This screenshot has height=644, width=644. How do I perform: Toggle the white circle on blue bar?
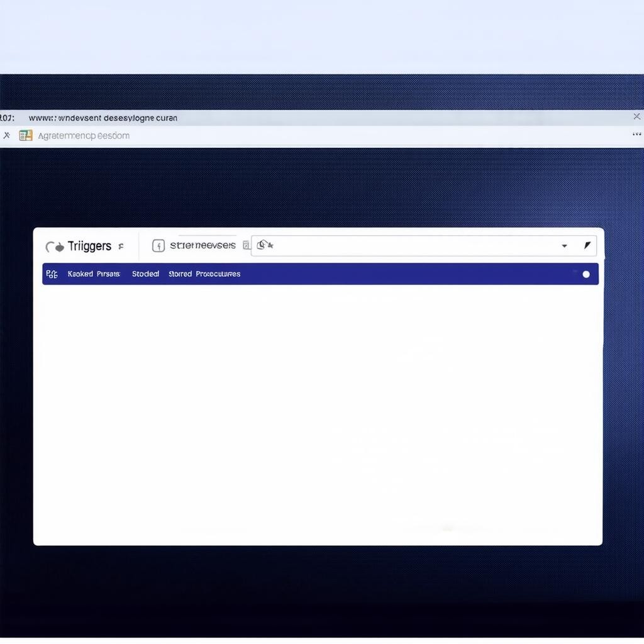pyautogui.click(x=586, y=274)
